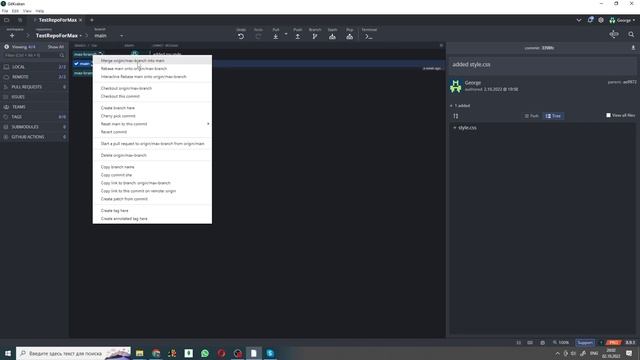Screen dimensions: 640x360
Task: Click the Pull toolbar icon
Action: (276, 36)
